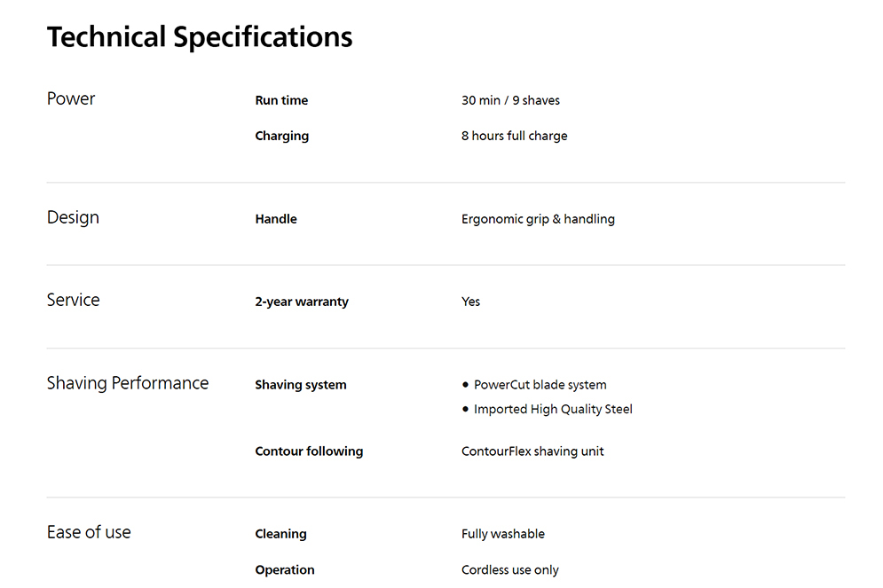This screenshot has height=588, width=883.
Task: Click the Technical Specifications heading
Action: pos(200,37)
